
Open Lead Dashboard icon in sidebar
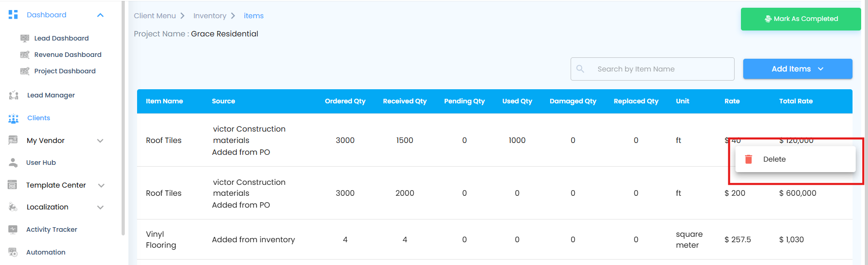pos(25,38)
